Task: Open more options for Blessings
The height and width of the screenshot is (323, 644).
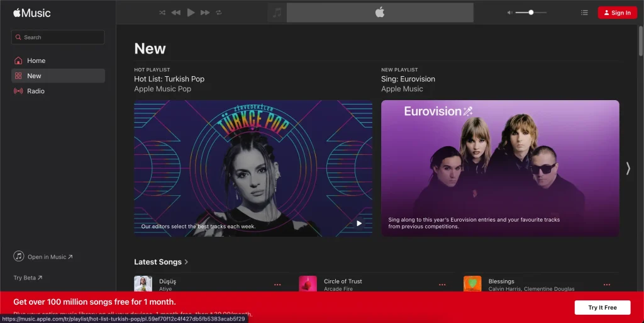Action: click(607, 285)
